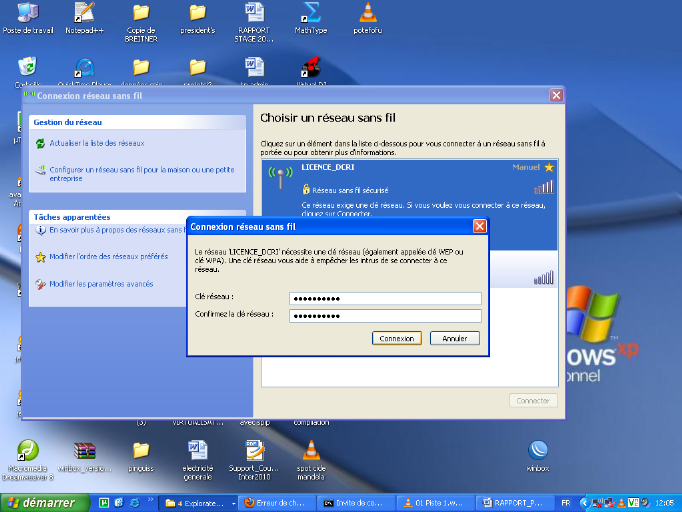Viewport: 682px width, 512px height.
Task: Click the green quick launch icon
Action: click(x=104, y=503)
